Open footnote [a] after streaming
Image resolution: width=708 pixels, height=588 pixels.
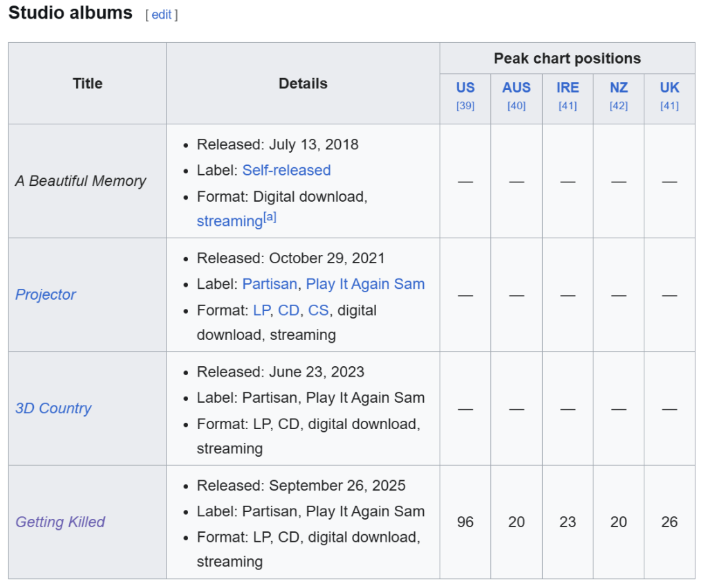270,217
